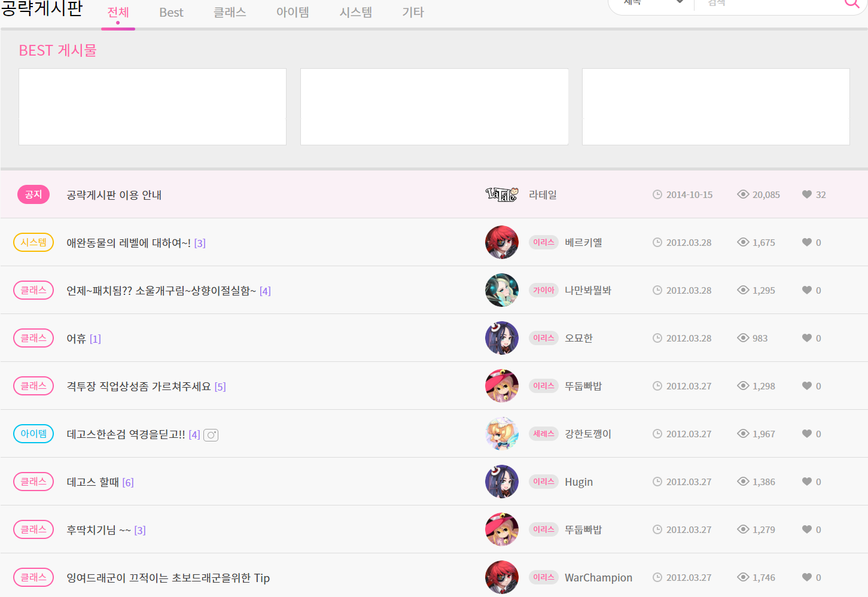Open the 아이템 tab
This screenshot has height=597, width=868.
[x=293, y=13]
